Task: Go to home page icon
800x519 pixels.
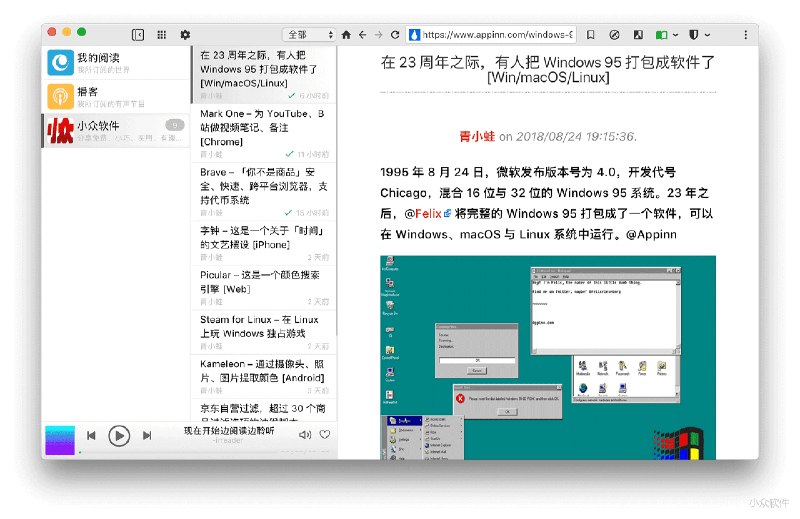Action: tap(346, 34)
